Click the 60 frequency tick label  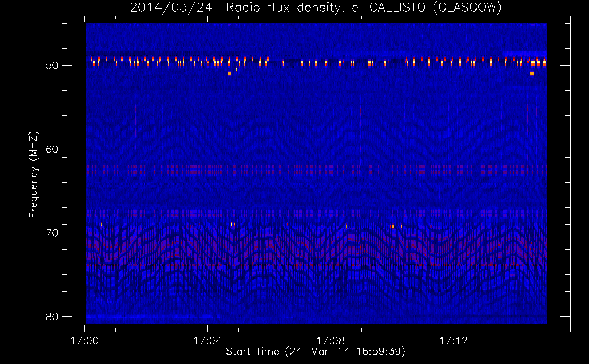click(x=52, y=149)
